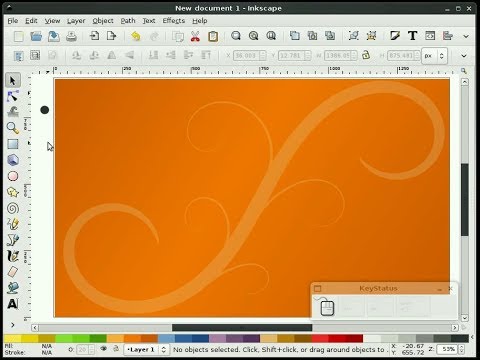Zoom to fit selection icon
480x360 pixels.
click(x=236, y=36)
